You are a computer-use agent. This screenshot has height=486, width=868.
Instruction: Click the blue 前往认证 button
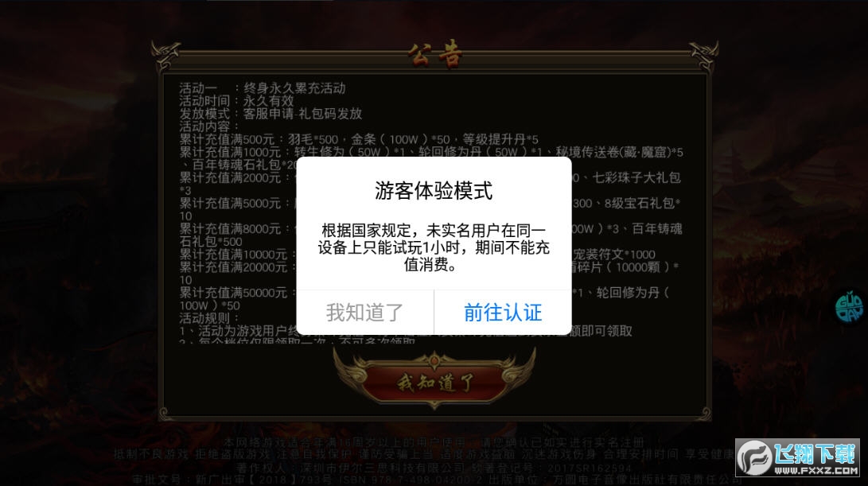tap(503, 312)
